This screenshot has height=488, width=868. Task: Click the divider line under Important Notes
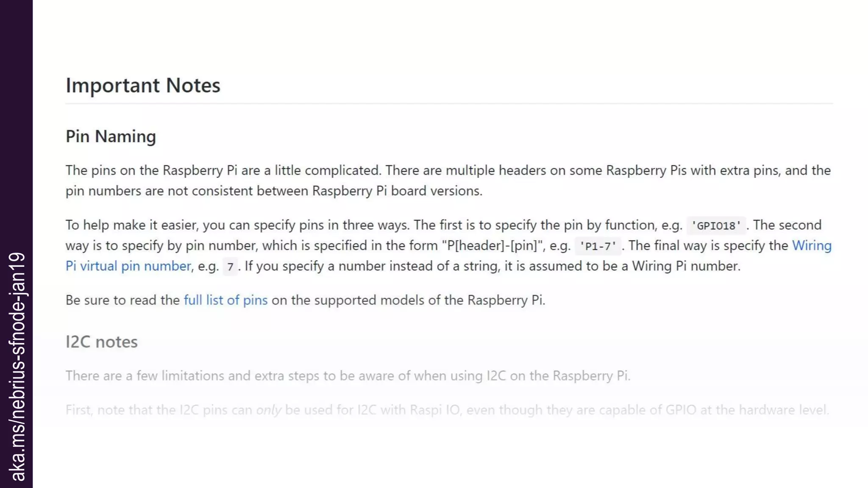click(x=449, y=103)
